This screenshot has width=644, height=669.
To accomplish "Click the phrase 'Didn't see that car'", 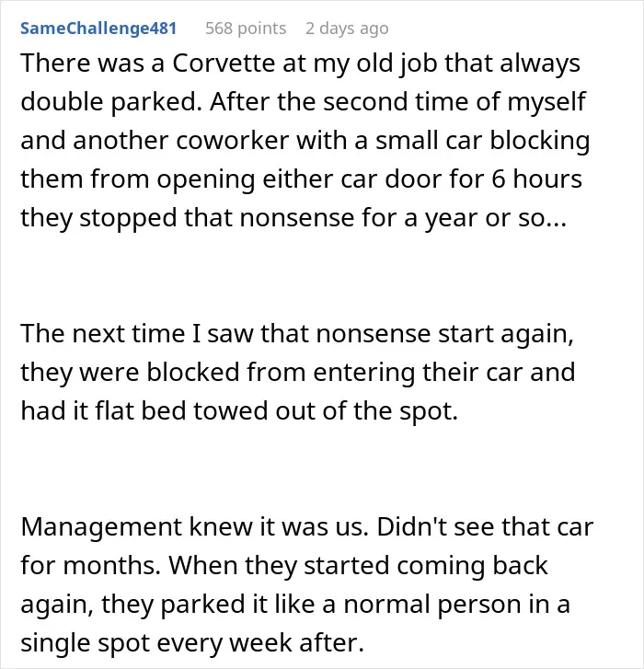I will (485, 527).
